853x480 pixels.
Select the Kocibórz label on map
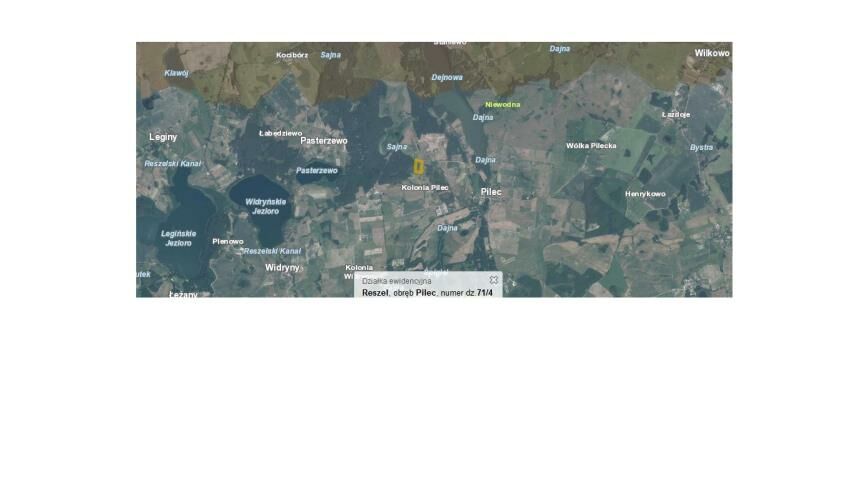(x=292, y=55)
